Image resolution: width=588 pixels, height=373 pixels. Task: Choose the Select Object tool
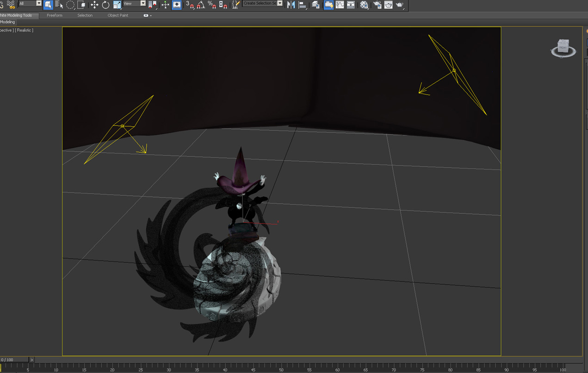point(48,5)
